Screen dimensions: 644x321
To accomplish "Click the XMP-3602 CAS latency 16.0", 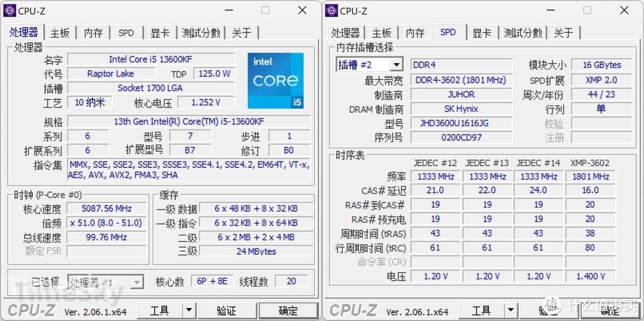I will pos(590,190).
